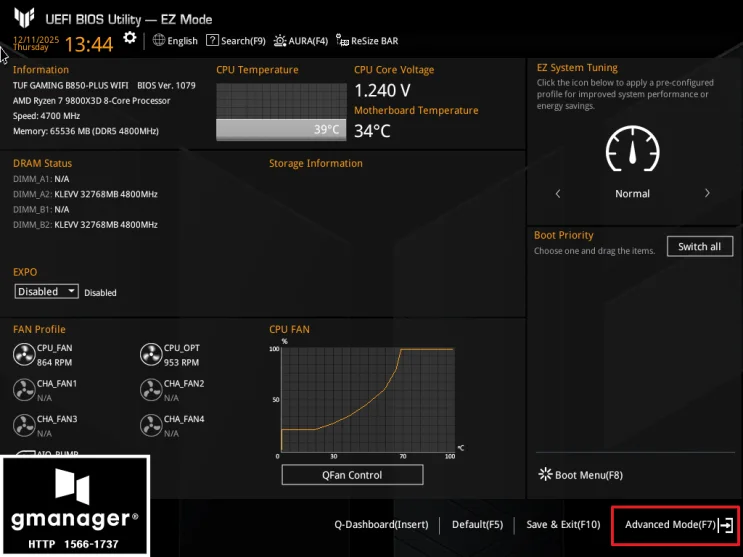Open QFan Control
Screen dimensions: 743x557
[x=352, y=475]
